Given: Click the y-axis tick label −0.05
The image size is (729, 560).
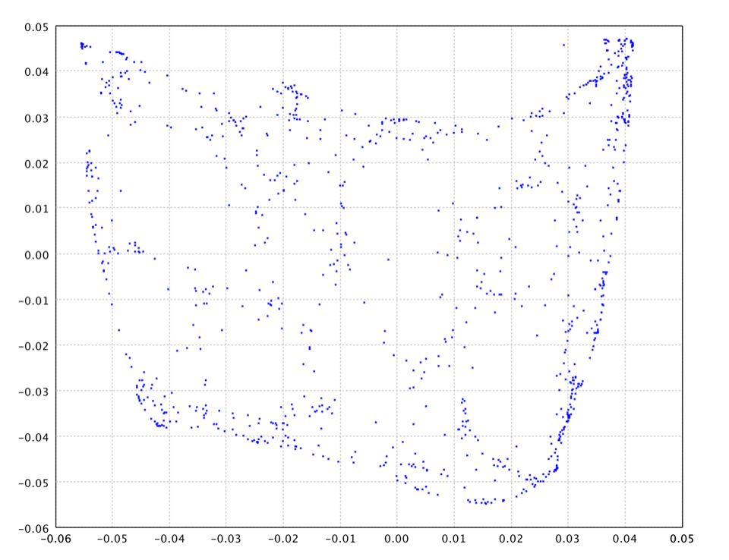Looking at the screenshot, I should 33,483.
